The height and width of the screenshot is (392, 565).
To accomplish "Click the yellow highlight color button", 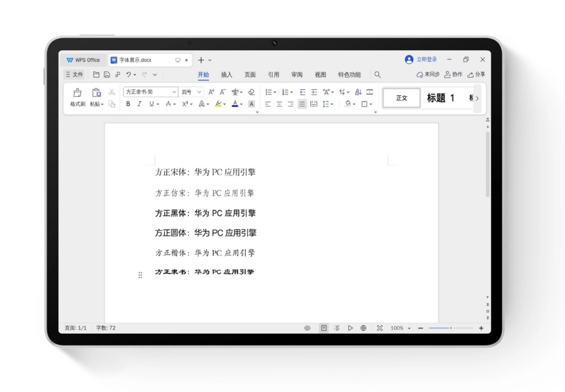I will (219, 104).
